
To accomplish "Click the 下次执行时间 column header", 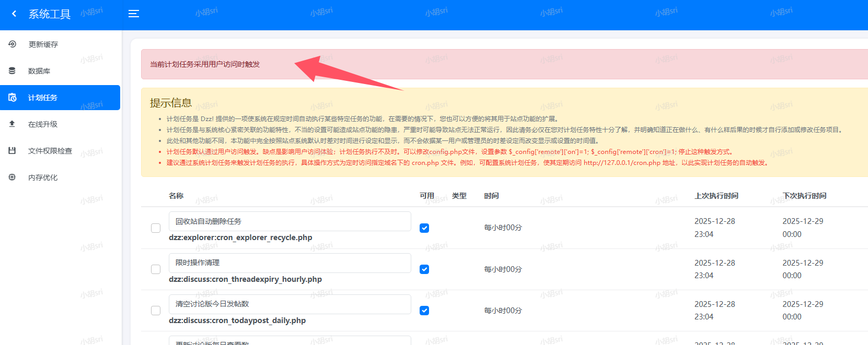I will click(805, 196).
